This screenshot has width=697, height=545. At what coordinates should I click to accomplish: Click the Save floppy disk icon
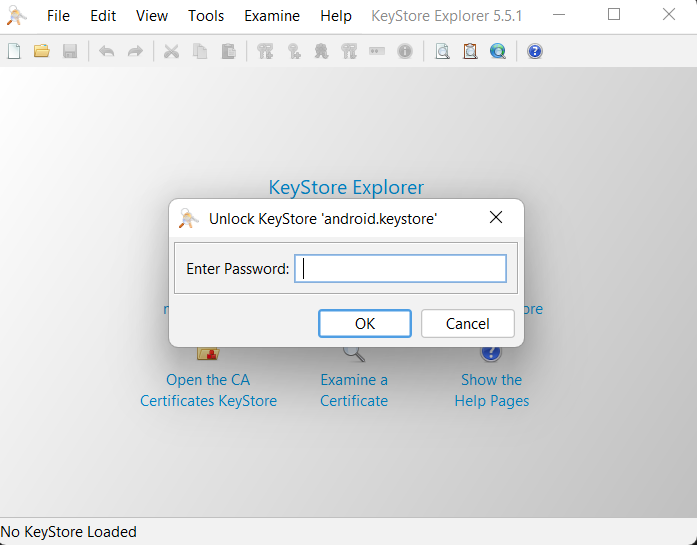pyautogui.click(x=70, y=51)
